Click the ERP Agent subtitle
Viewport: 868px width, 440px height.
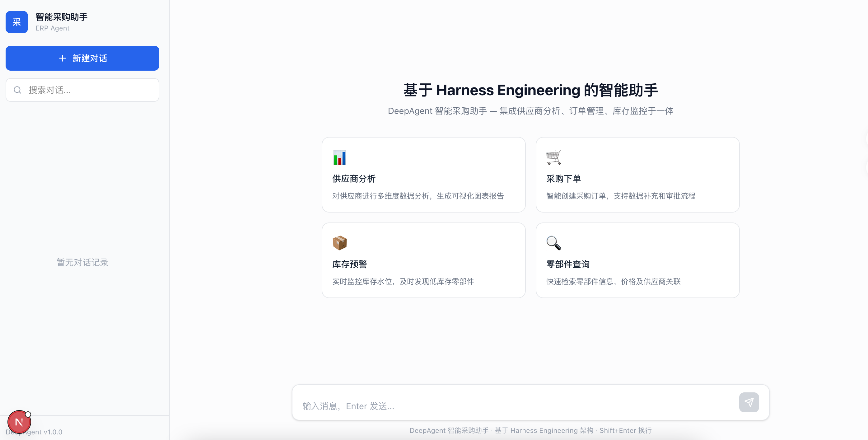pos(52,28)
